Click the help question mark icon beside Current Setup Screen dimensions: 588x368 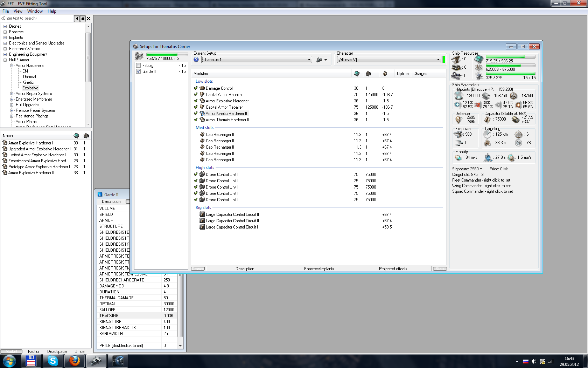(x=196, y=60)
